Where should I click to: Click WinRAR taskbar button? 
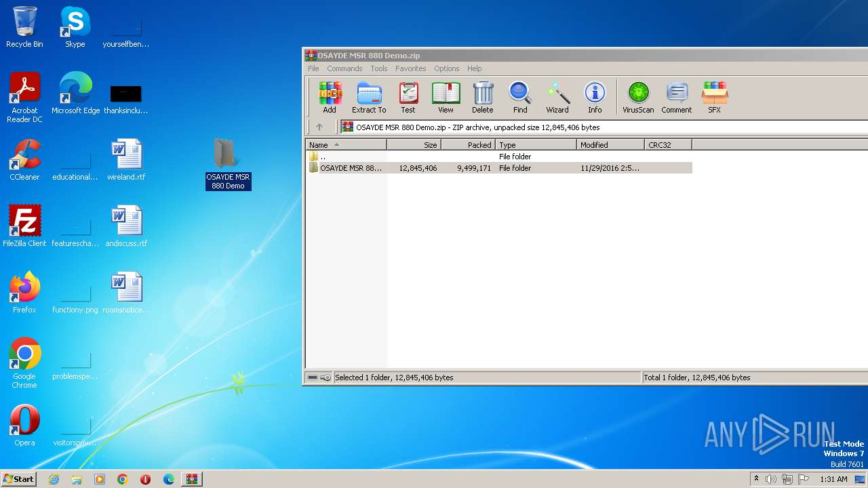191,479
